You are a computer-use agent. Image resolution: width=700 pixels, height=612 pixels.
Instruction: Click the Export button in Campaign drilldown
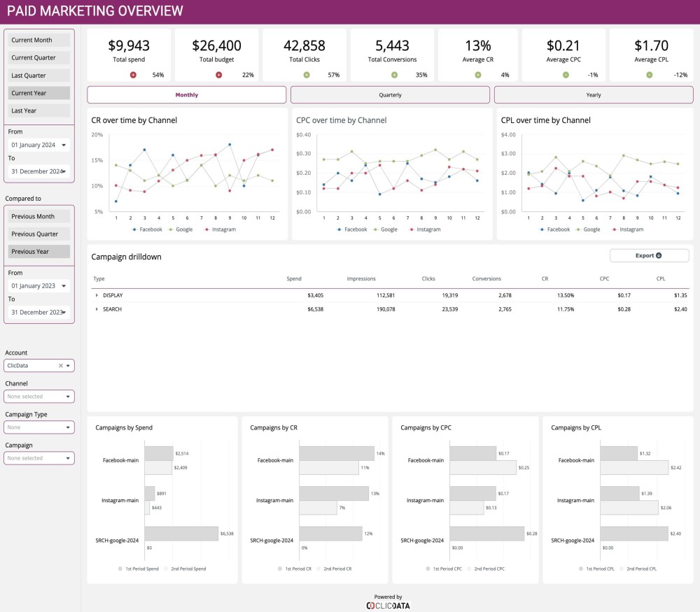point(648,255)
